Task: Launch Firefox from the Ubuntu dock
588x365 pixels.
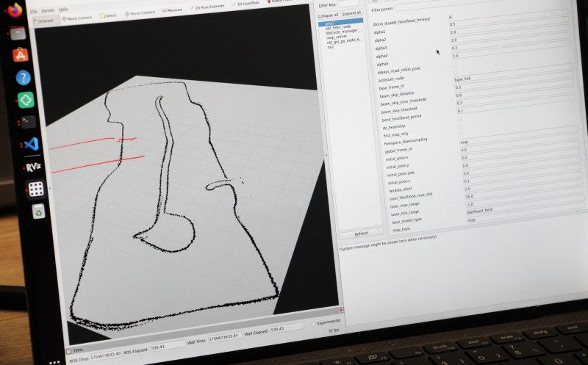Action: coord(17,10)
